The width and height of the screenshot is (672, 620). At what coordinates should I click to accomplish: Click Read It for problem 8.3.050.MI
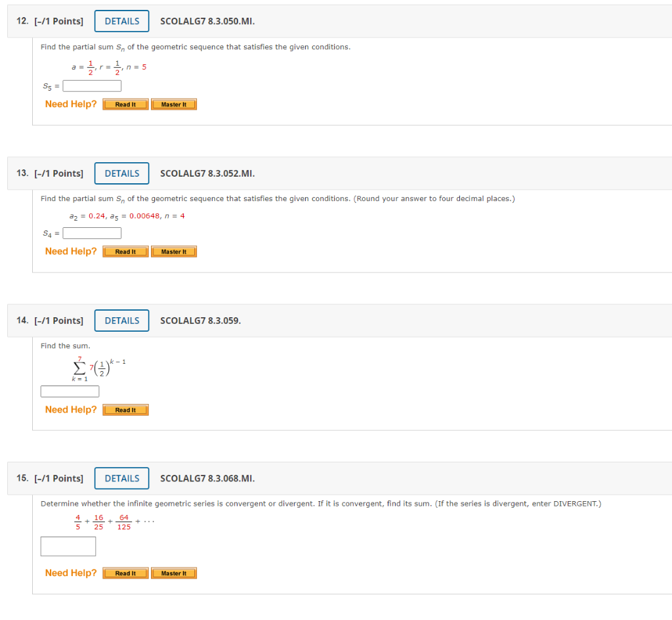(125, 104)
